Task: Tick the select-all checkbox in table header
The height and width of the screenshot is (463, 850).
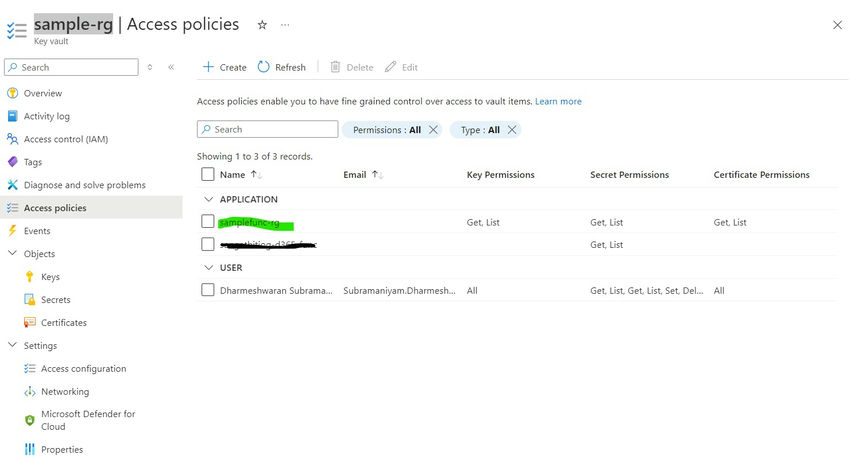Action: pyautogui.click(x=208, y=174)
